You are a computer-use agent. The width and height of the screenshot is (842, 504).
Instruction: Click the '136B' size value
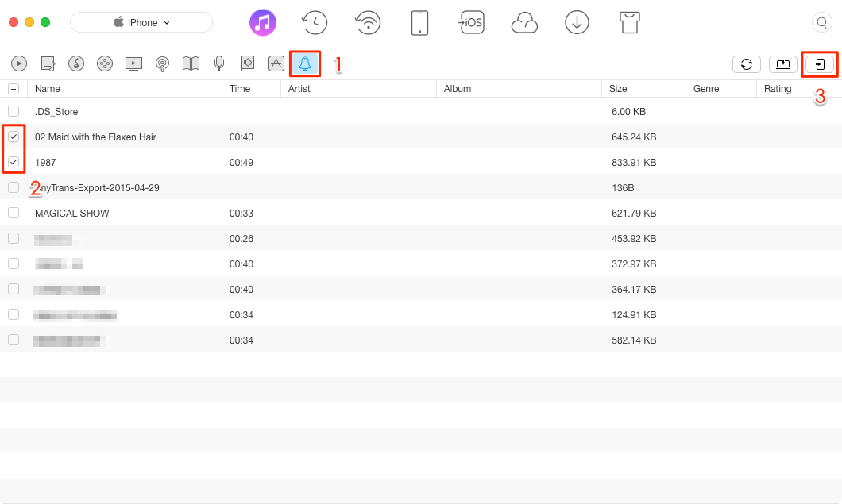(623, 188)
